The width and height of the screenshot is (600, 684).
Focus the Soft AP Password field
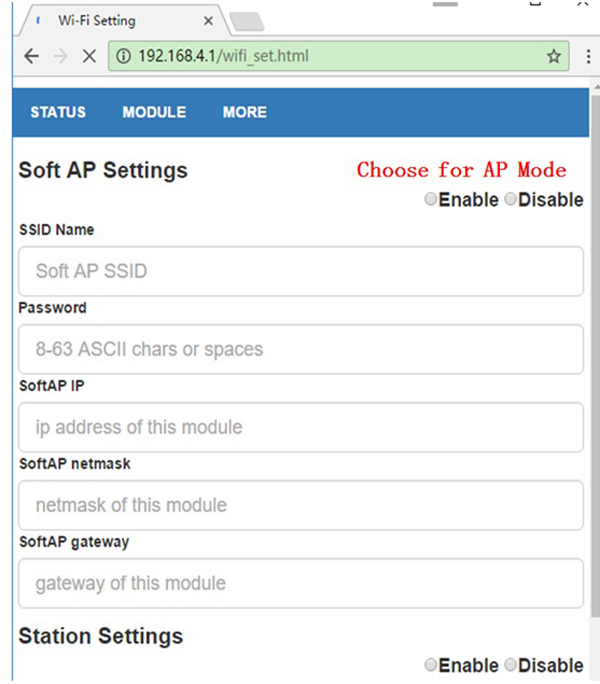300,349
